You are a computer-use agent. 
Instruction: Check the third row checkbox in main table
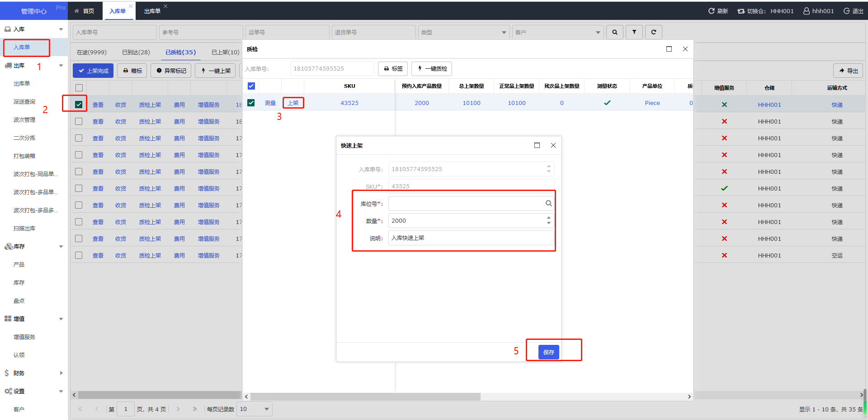(x=79, y=138)
